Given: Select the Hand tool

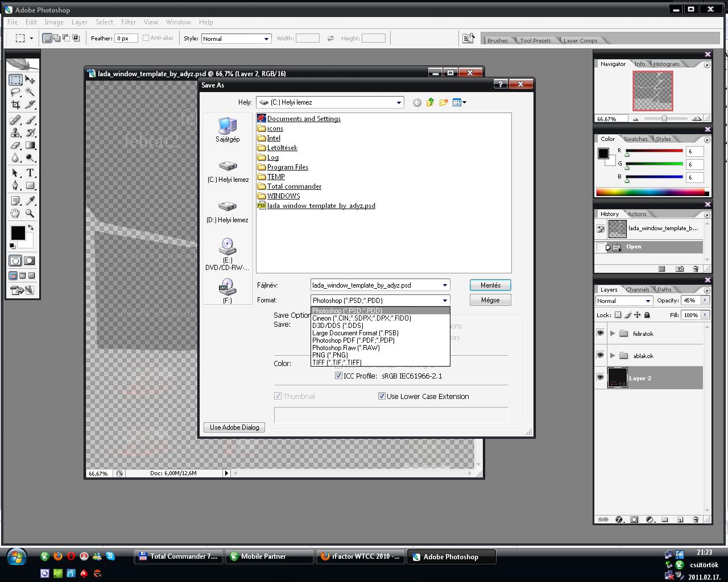Looking at the screenshot, I should point(15,213).
